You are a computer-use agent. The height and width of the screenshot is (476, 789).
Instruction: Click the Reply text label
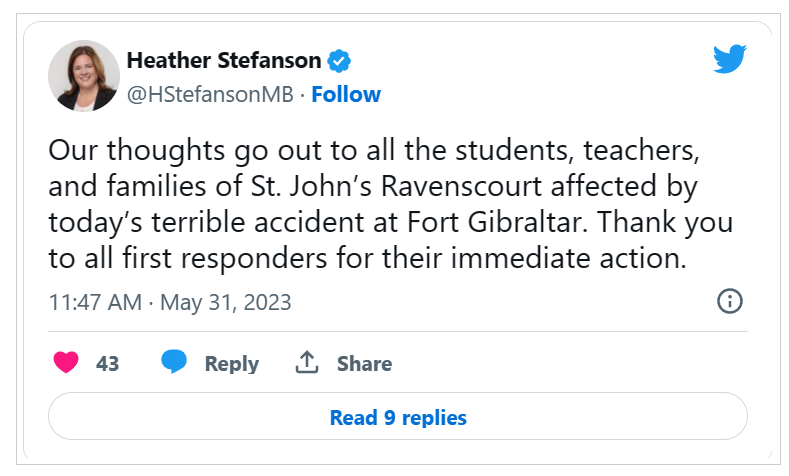pyautogui.click(x=231, y=364)
